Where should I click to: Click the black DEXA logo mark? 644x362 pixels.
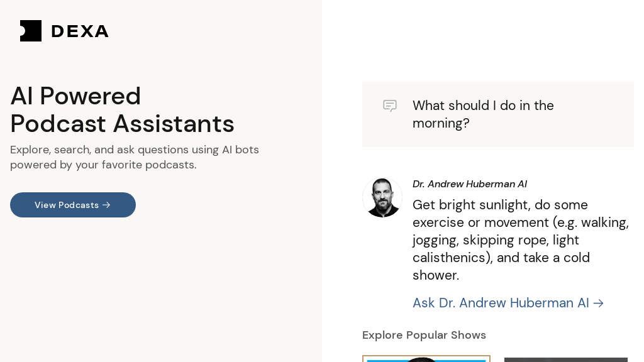pyautogui.click(x=31, y=31)
